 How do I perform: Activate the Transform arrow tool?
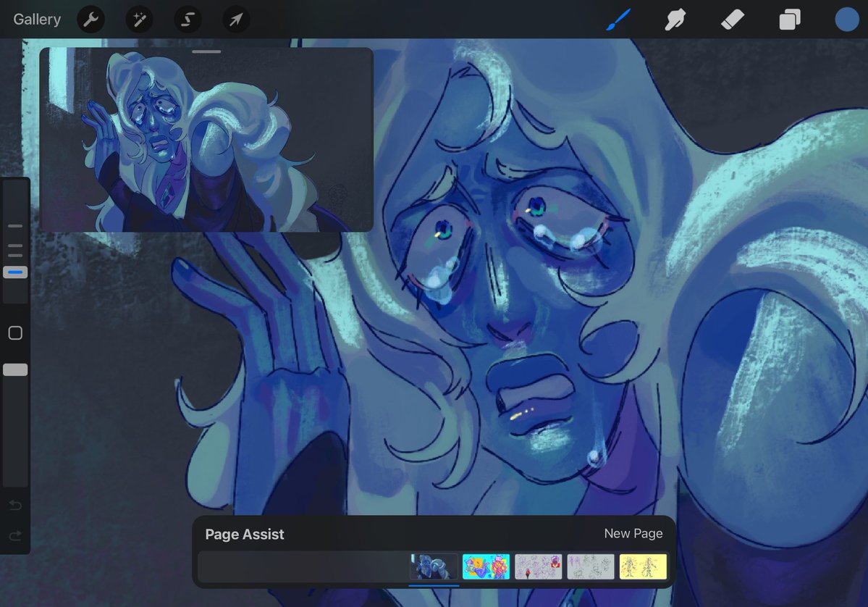(237, 20)
